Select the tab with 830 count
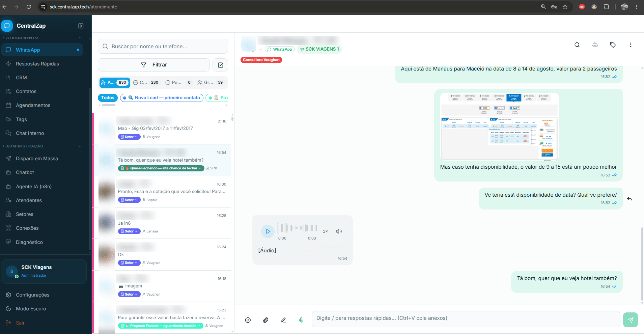This screenshot has width=644, height=334. tap(115, 82)
